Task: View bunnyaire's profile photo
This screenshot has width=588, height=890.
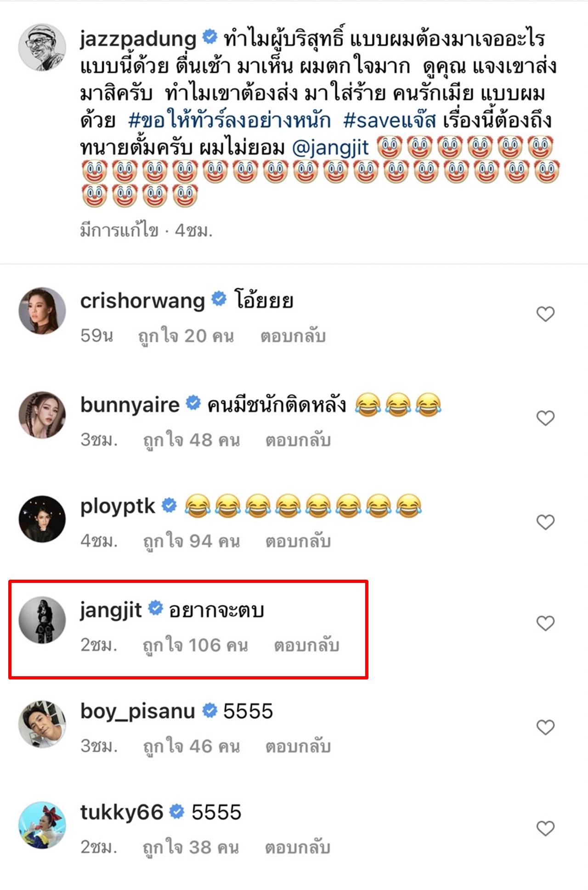Action: click(x=42, y=415)
